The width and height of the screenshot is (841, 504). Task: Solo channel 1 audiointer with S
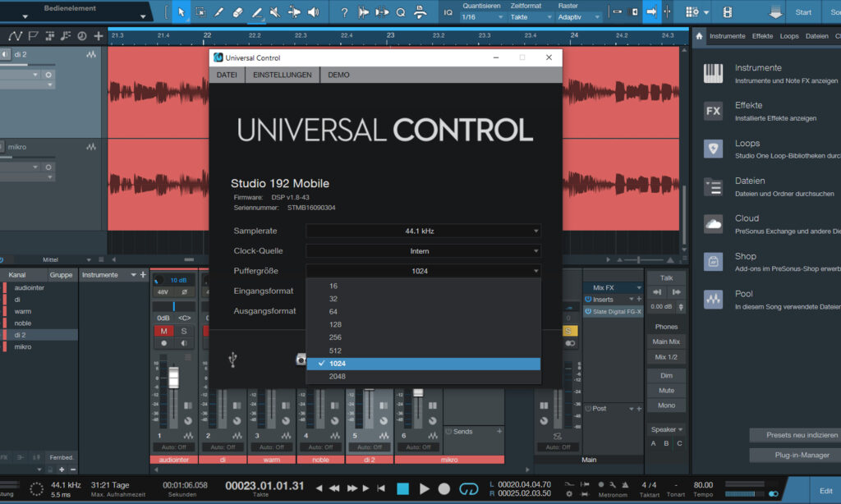click(x=184, y=331)
